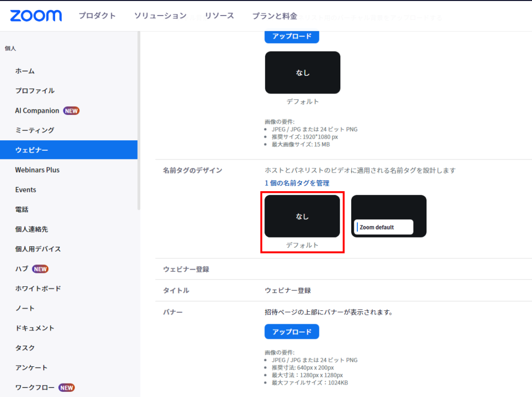Open the 1個の名前タグを管理 link
The image size is (532, 397).
coord(297,183)
